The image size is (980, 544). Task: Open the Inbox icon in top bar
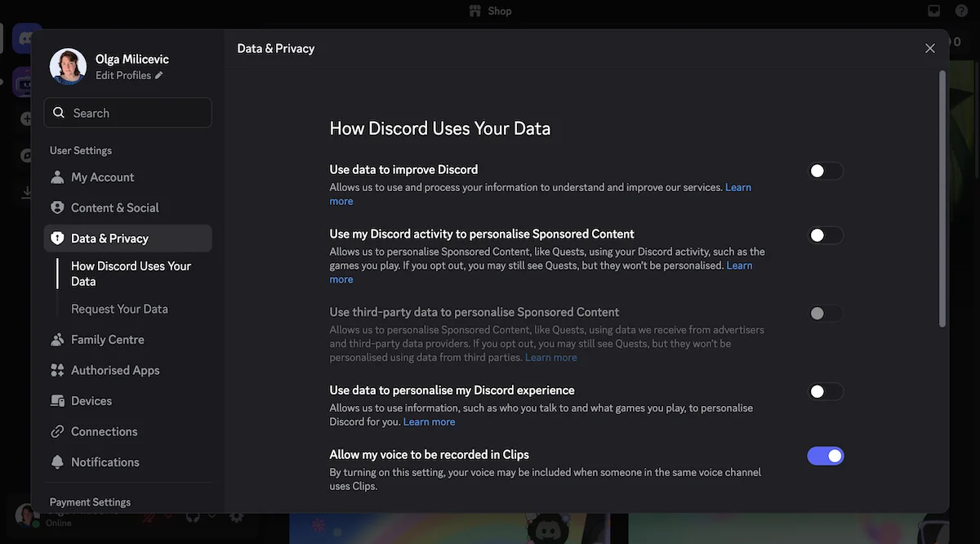[934, 11]
